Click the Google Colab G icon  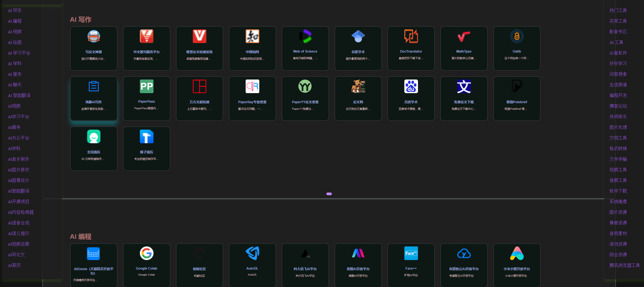pos(146,253)
